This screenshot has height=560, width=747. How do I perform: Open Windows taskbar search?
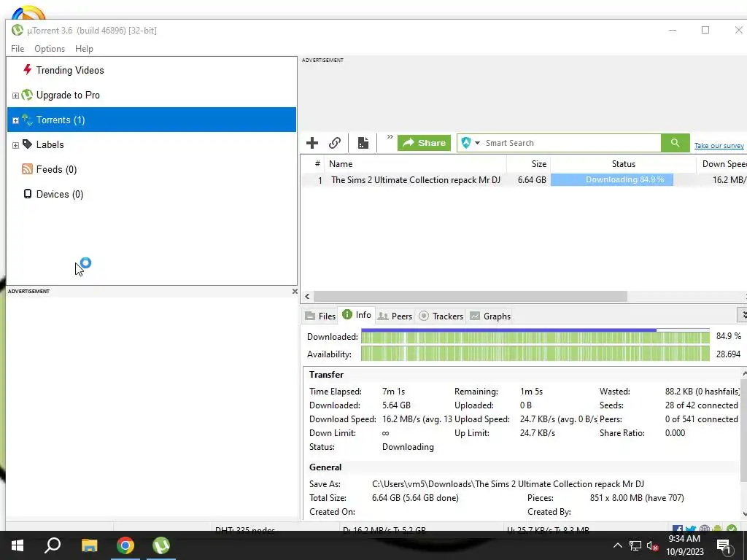click(x=53, y=545)
